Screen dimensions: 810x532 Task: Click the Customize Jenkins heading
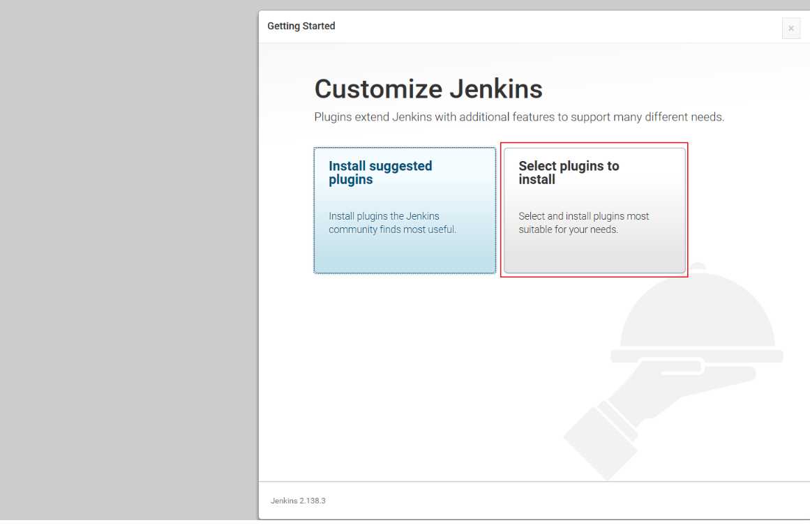[x=428, y=89]
